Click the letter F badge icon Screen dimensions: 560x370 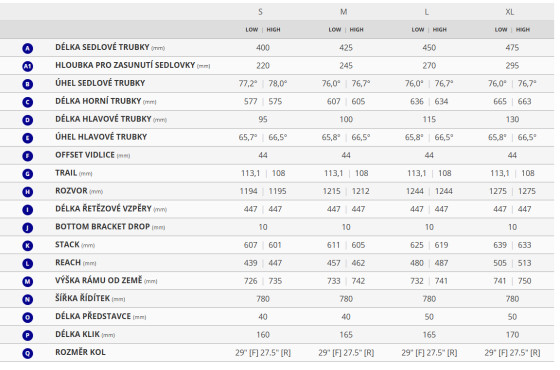point(28,156)
